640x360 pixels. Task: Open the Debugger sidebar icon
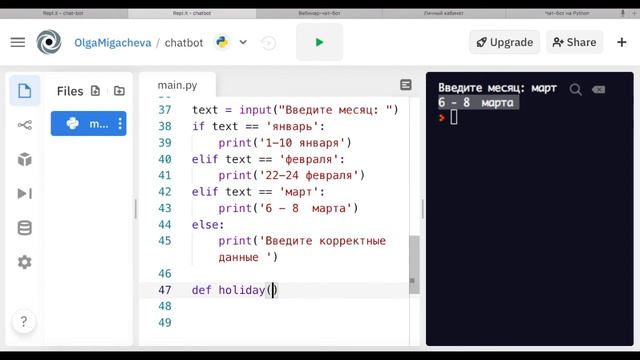(24, 193)
